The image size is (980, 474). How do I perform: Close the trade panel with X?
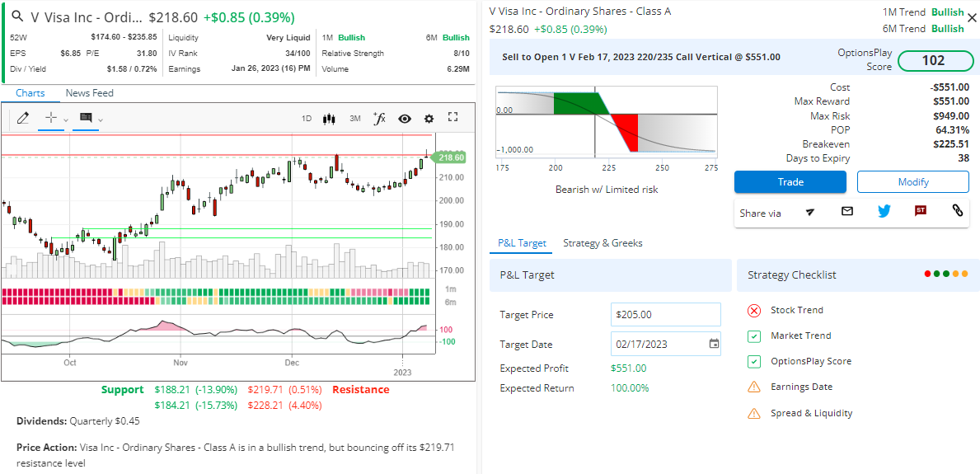971,17
